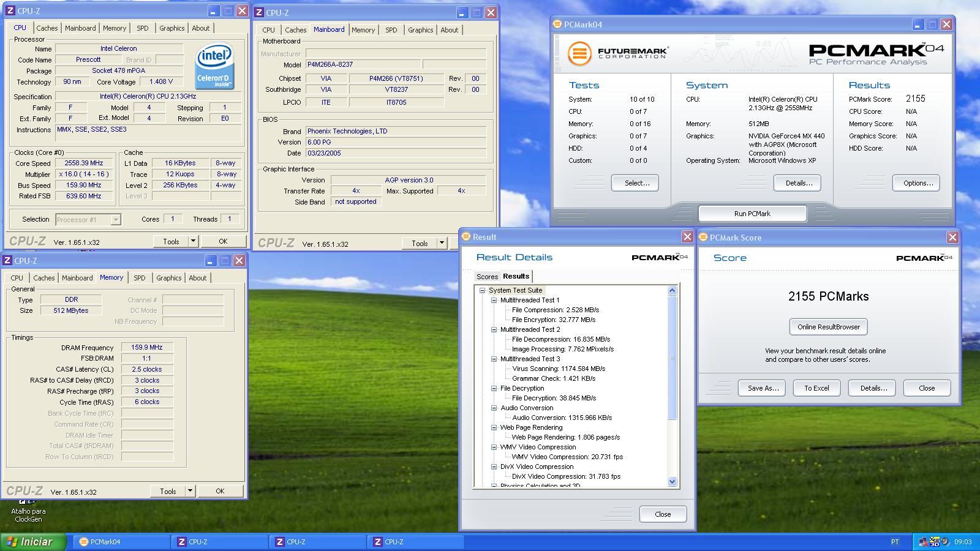Switch to first CPU-Z taskbar button
This screenshot has height=551, width=980.
tap(220, 542)
